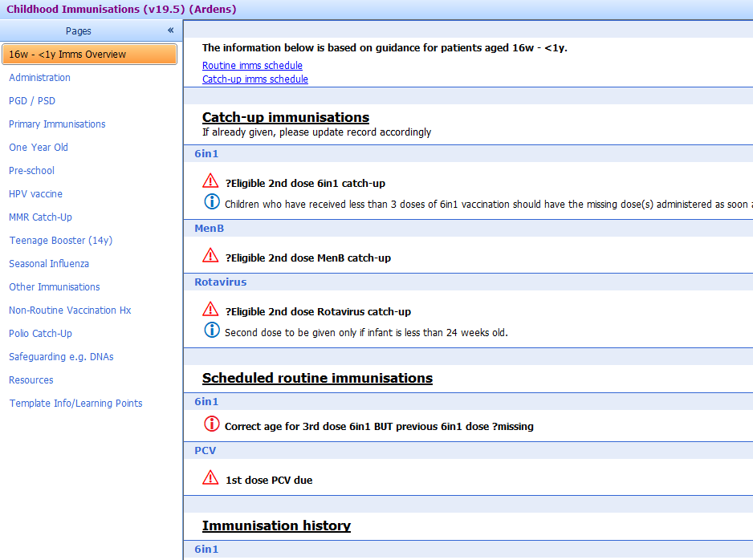Click the '?Eligible 2nd dose Rotavirus catch-up' text

(x=319, y=312)
